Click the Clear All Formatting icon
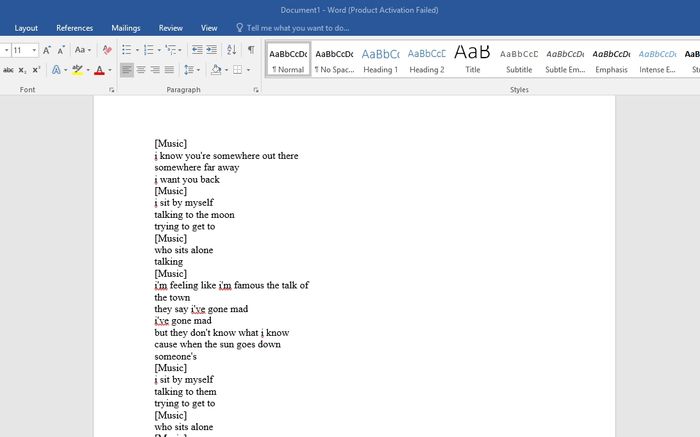Viewport: 700px width, 437px height. tap(107, 50)
